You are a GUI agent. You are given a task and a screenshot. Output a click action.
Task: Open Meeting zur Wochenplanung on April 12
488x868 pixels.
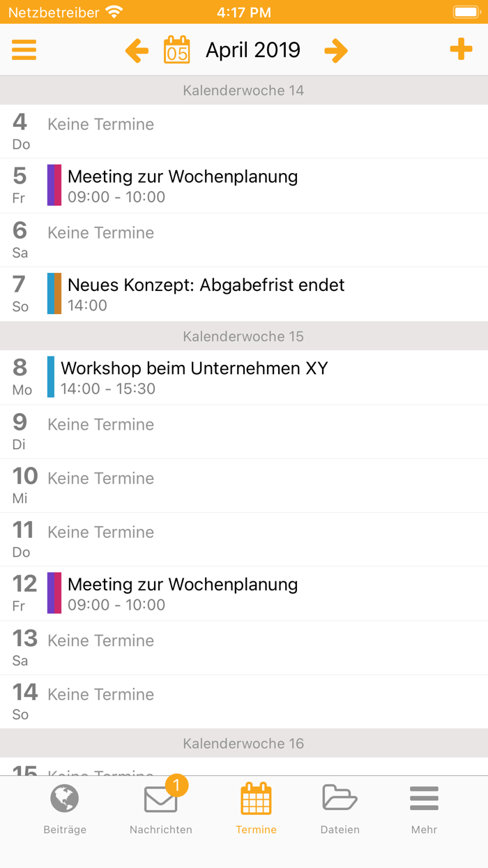click(x=183, y=594)
